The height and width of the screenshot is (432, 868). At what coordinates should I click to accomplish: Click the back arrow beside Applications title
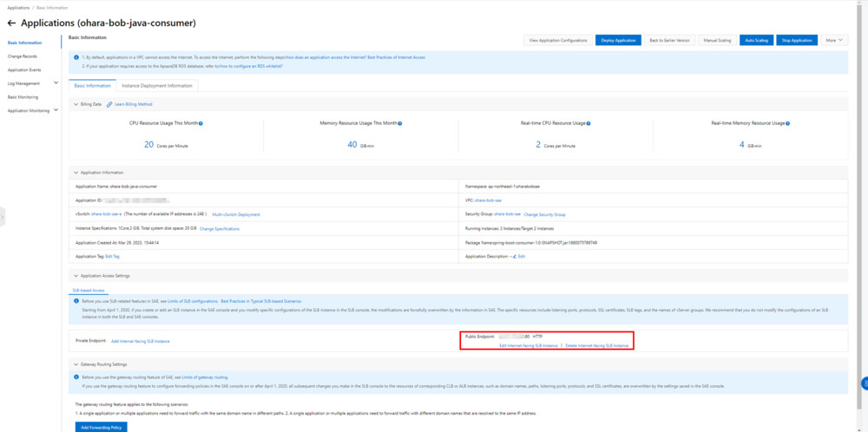pos(11,23)
